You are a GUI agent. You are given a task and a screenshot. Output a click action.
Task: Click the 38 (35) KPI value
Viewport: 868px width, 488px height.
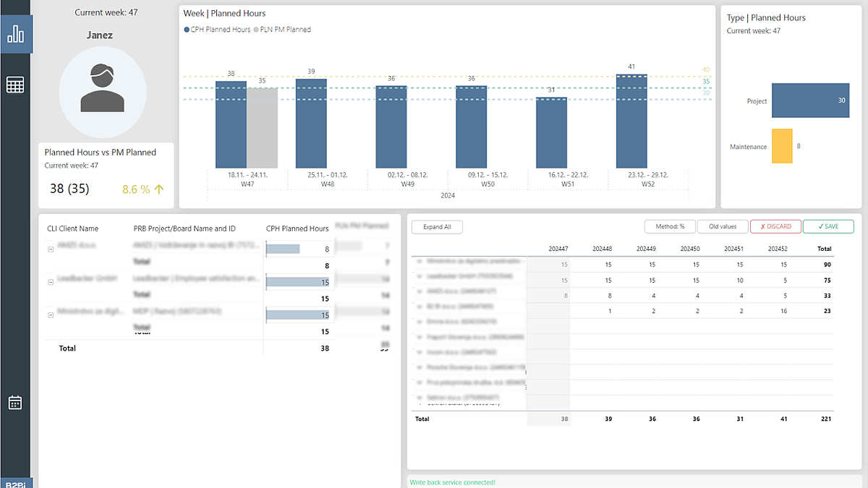[69, 189]
